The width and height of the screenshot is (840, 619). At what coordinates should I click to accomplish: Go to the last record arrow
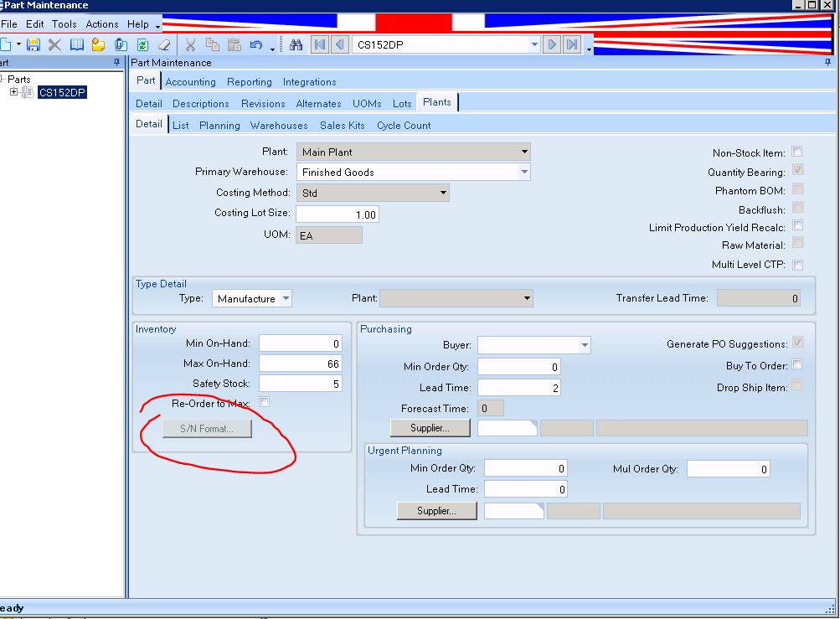tap(572, 44)
